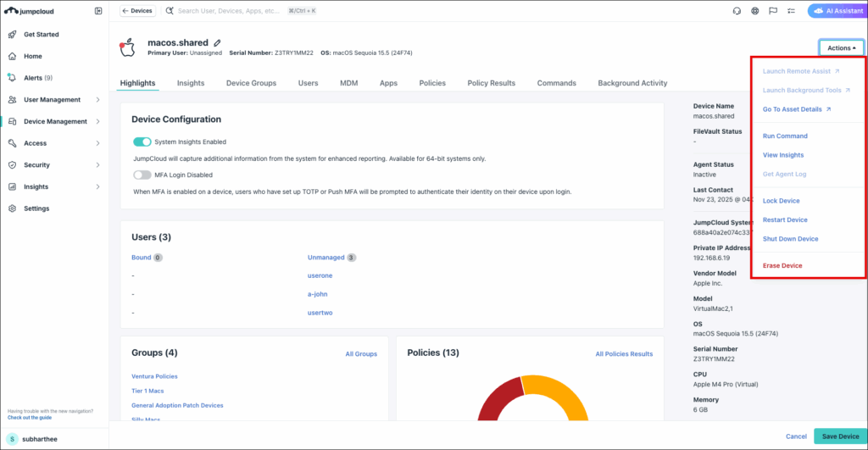Click the pencil icon to rename macos.shared
Viewport: 868px width, 450px height.
click(217, 42)
